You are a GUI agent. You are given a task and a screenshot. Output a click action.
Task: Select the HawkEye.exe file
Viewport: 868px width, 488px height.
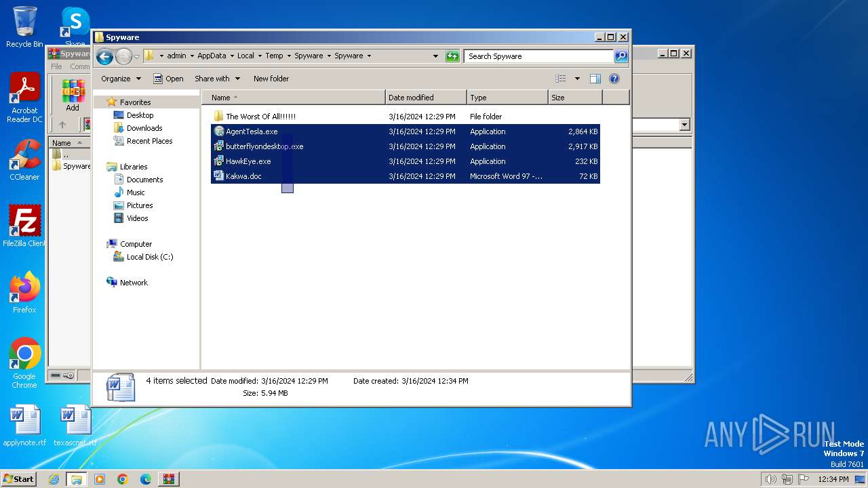pyautogui.click(x=406, y=161)
